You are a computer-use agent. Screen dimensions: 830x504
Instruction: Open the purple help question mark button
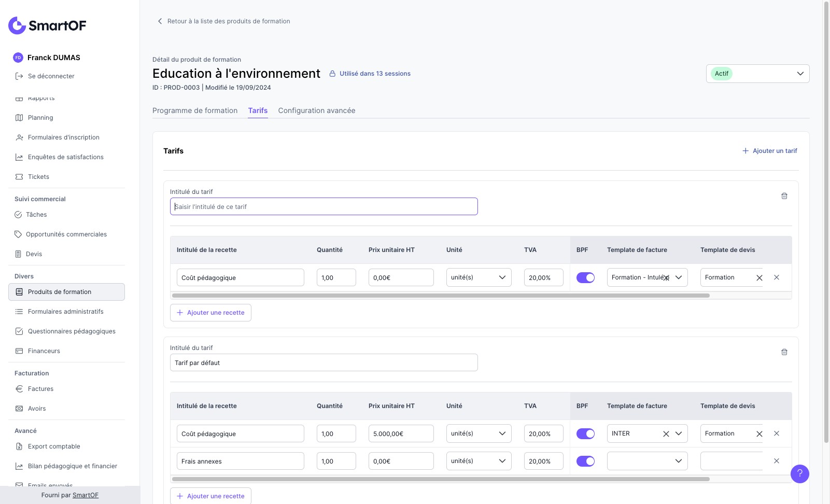[x=799, y=473]
